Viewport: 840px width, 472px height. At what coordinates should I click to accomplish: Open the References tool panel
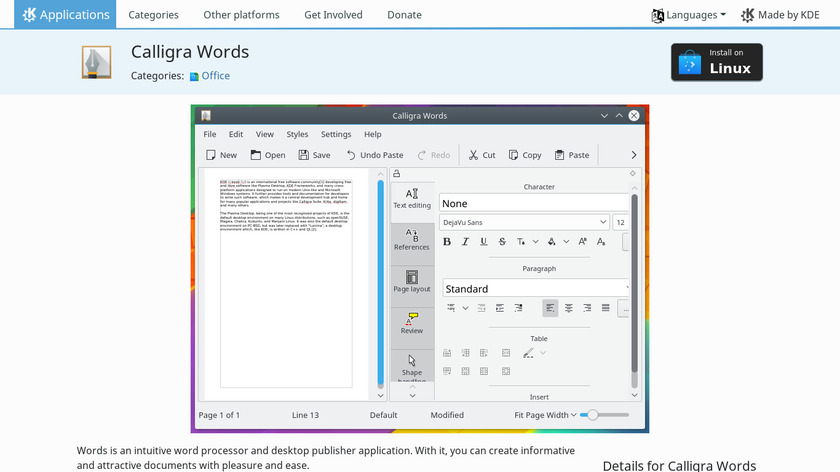tap(412, 240)
